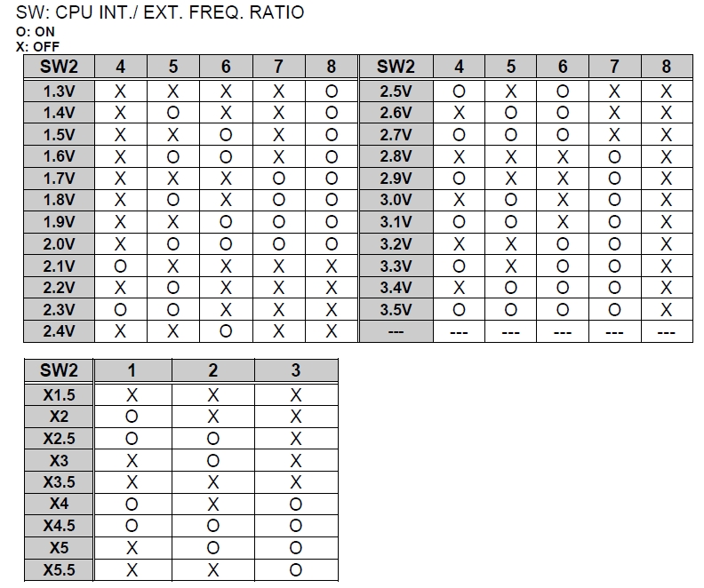Click the only OFF mark in 2.0V row
The image size is (704, 588).
tap(120, 244)
